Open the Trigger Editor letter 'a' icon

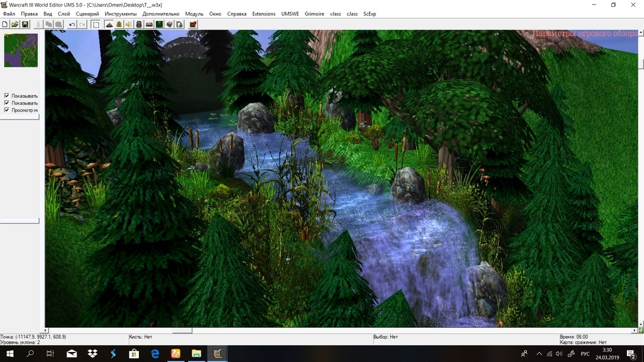click(x=119, y=24)
